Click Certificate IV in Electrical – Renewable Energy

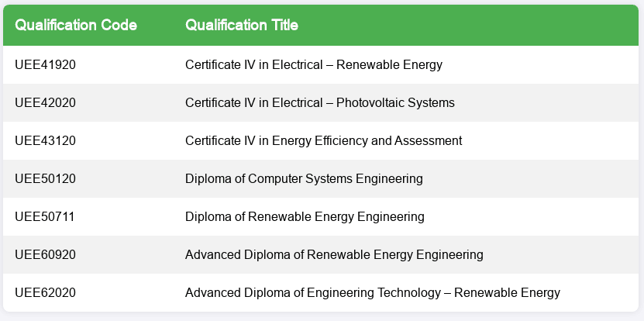coord(313,64)
